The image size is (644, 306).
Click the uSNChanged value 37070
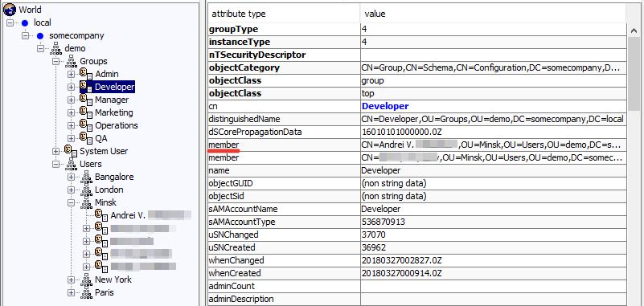[x=373, y=235]
